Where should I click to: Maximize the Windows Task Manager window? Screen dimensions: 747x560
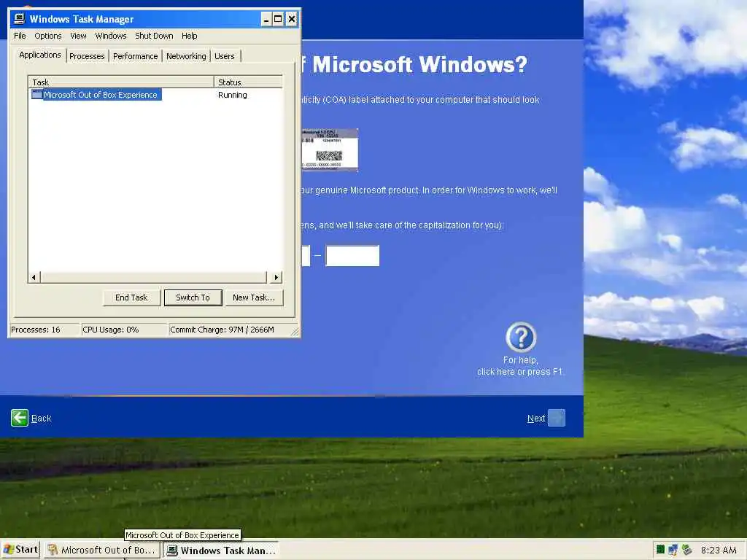point(278,19)
